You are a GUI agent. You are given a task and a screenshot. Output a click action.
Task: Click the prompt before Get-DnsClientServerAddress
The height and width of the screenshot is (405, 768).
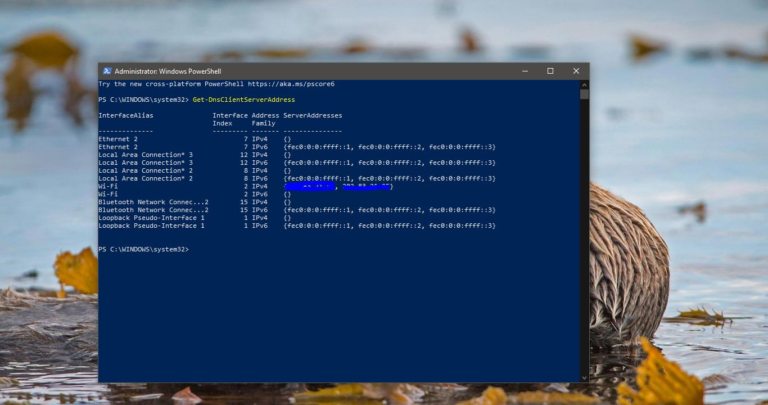pos(144,99)
